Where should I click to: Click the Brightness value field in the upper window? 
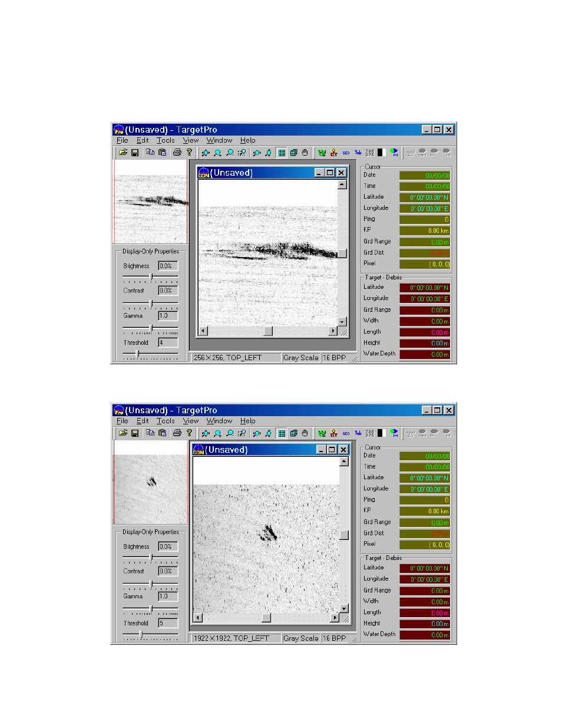pos(168,266)
